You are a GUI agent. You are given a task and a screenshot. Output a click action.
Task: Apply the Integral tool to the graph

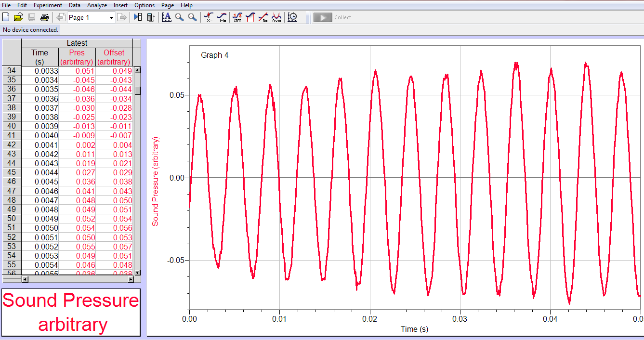tap(250, 17)
